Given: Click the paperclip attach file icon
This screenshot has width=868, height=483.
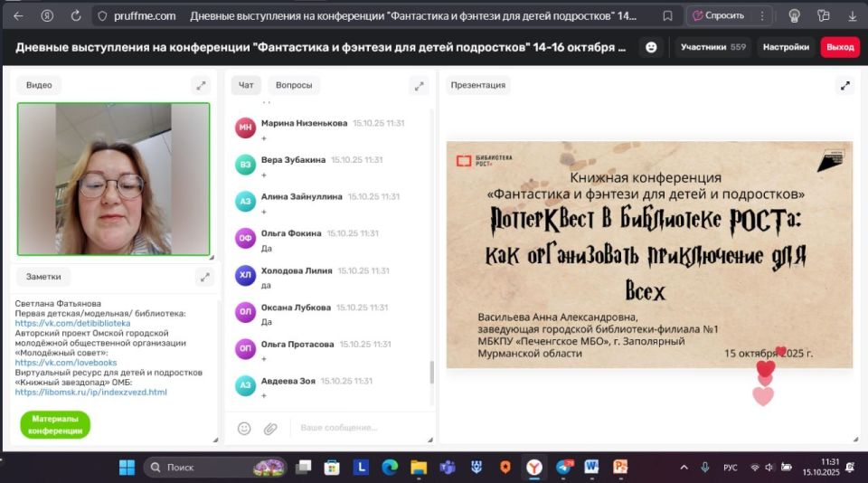Looking at the screenshot, I should [269, 428].
